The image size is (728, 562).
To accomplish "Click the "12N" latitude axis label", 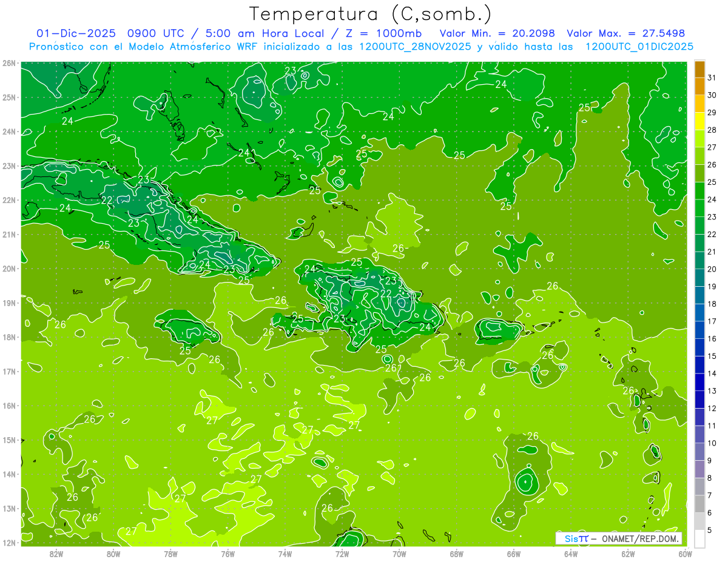I will [x=8, y=543].
